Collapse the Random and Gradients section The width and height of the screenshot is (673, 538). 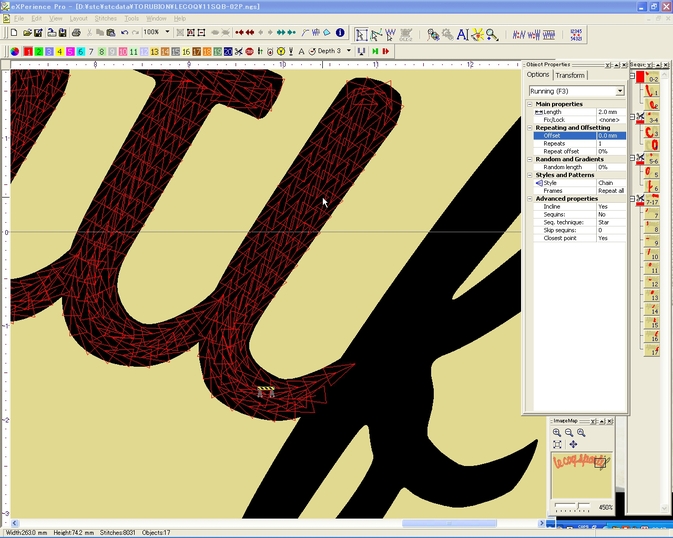pos(530,159)
